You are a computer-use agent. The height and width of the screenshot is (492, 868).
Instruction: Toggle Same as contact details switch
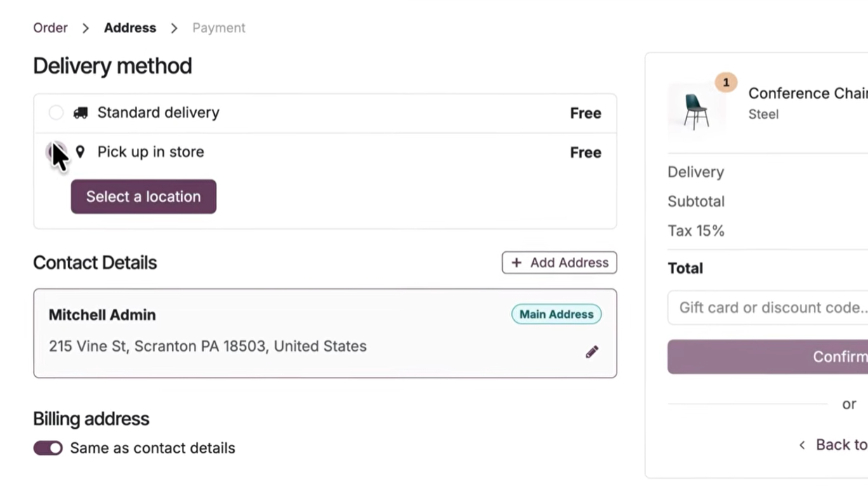point(48,448)
